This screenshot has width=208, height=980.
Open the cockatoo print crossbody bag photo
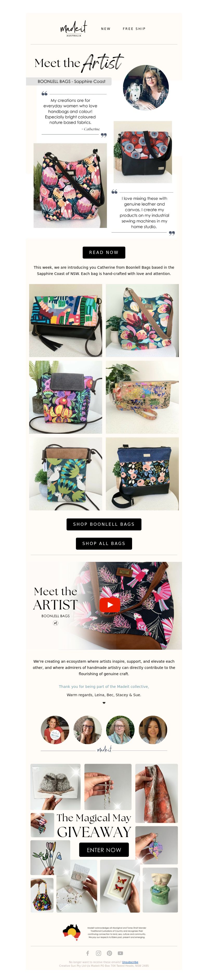[66, 474]
